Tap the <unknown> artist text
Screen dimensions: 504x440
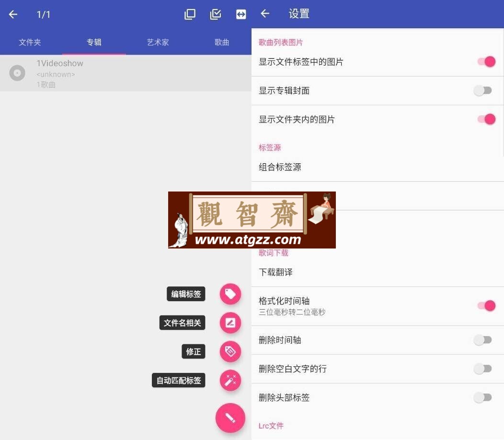(56, 74)
